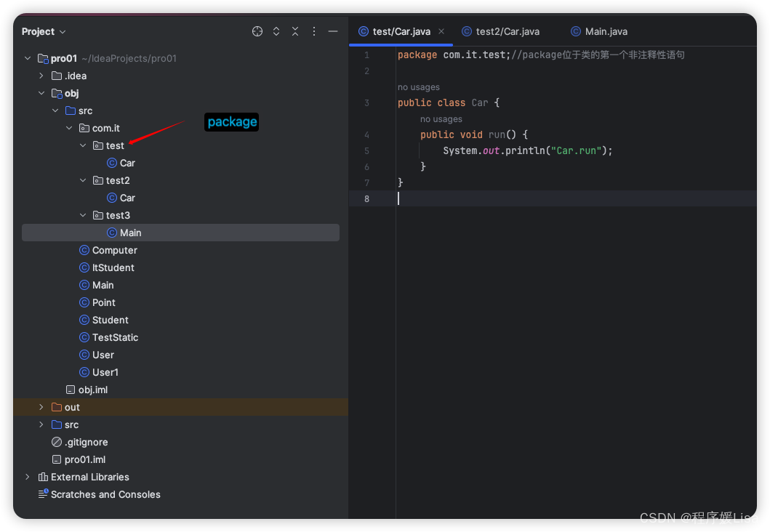
Task: Click gutter line number 3
Action: [366, 103]
